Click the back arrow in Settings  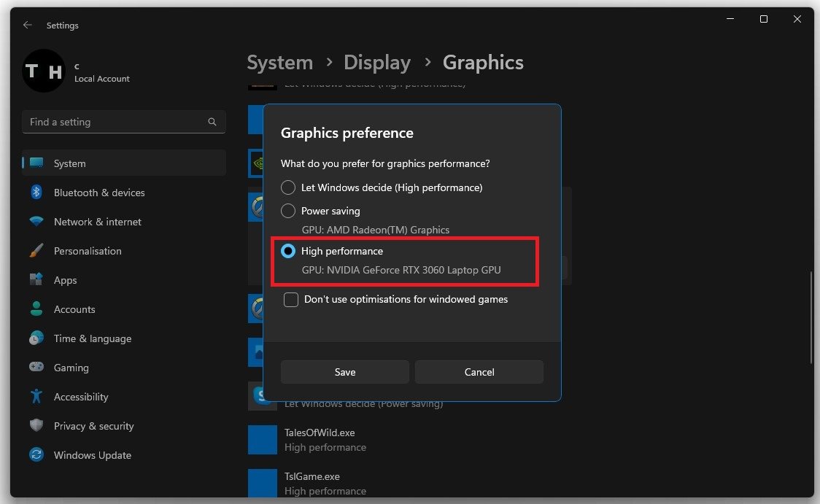pos(28,25)
